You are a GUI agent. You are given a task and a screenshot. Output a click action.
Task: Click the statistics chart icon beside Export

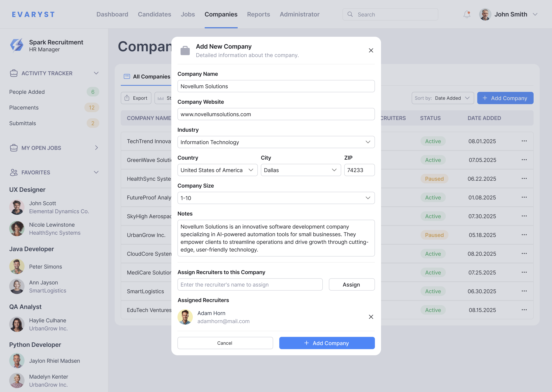tap(160, 98)
